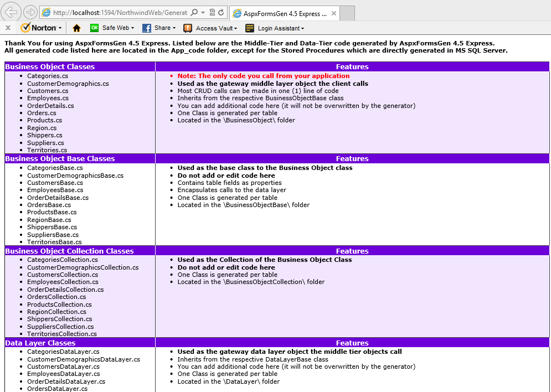Select the Suppliers.cs file name
Viewport: 551px width, 392px height.
click(45, 143)
